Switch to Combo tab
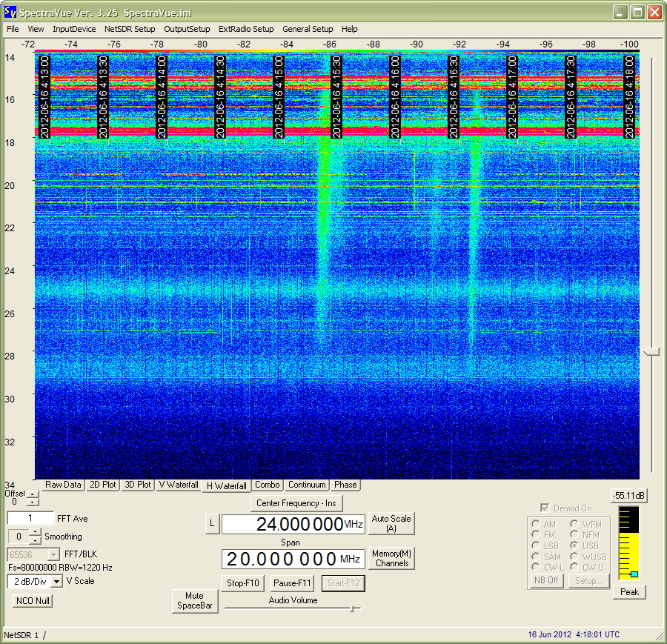 pos(267,485)
